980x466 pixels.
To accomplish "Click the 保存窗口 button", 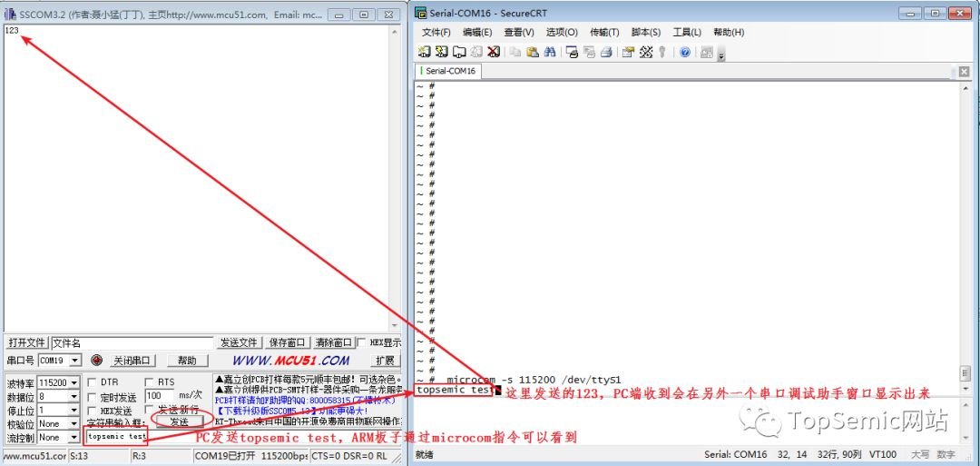I will [288, 342].
